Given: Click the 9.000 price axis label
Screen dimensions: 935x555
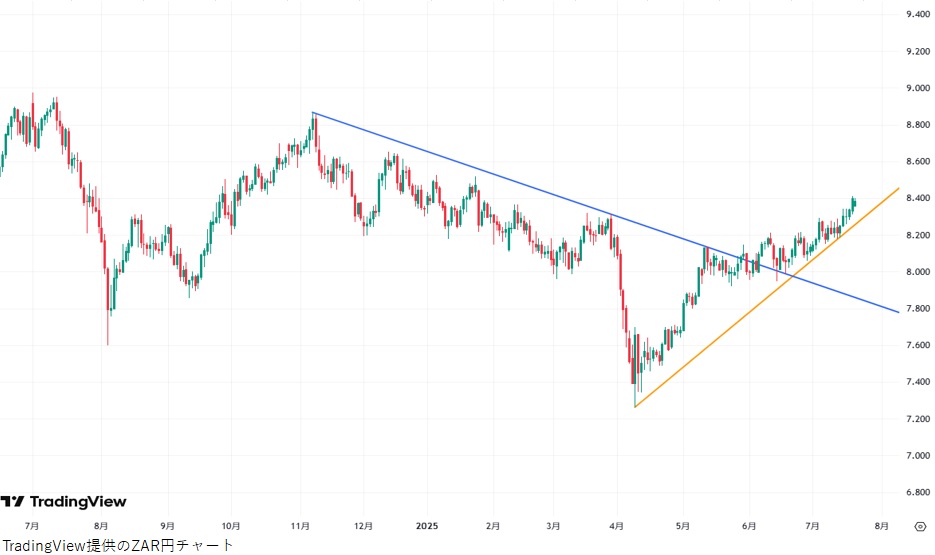Looking at the screenshot, I should [x=918, y=88].
